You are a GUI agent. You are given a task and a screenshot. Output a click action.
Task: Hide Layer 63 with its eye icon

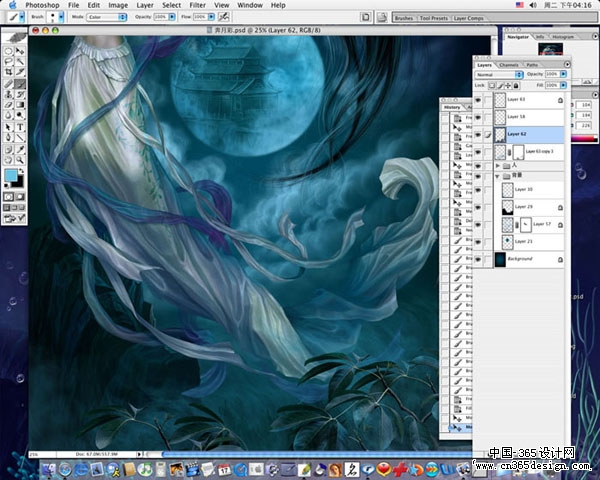(478, 100)
